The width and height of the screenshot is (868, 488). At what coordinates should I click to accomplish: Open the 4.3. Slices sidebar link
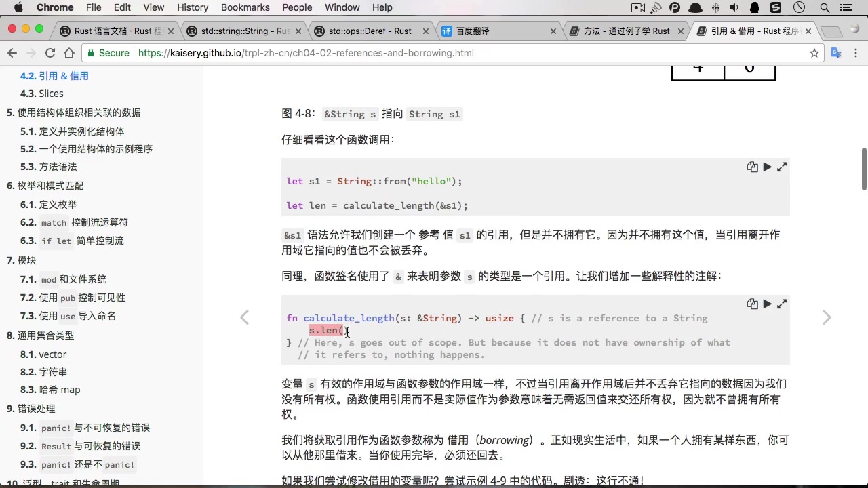[x=42, y=94]
